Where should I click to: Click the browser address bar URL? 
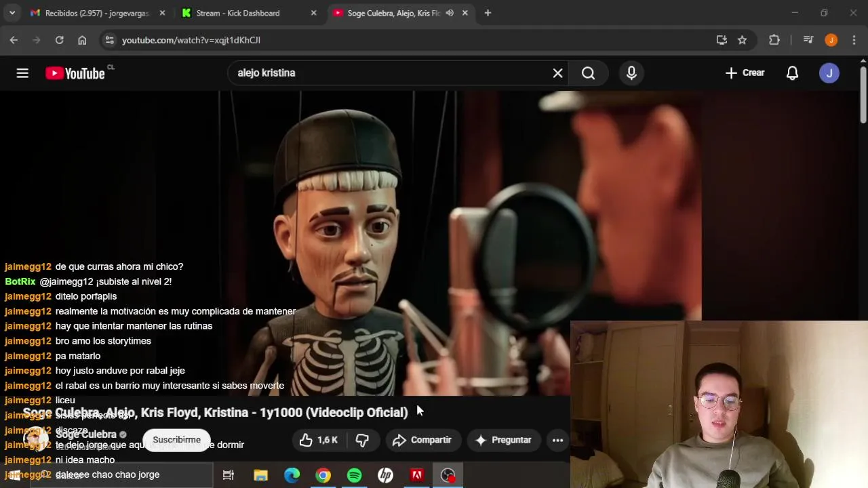(191, 40)
